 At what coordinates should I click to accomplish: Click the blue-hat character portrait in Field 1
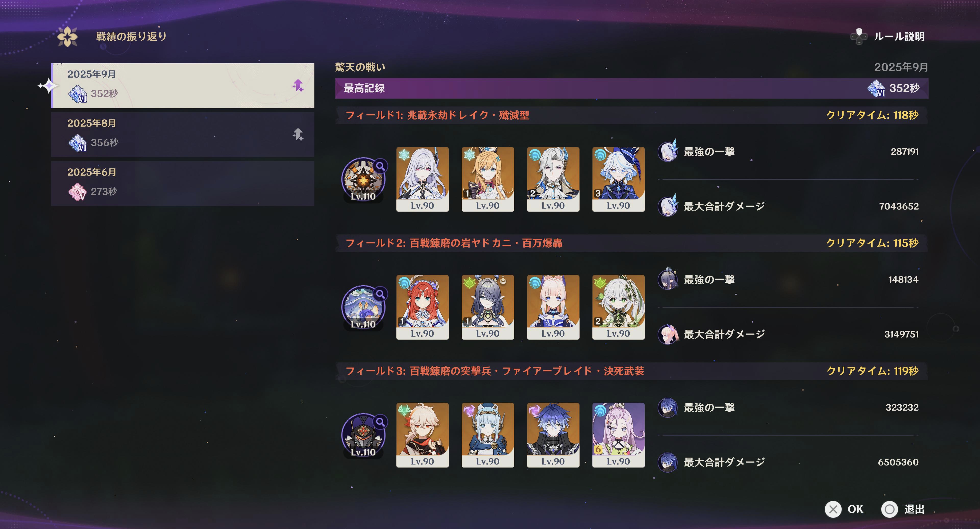pos(618,179)
